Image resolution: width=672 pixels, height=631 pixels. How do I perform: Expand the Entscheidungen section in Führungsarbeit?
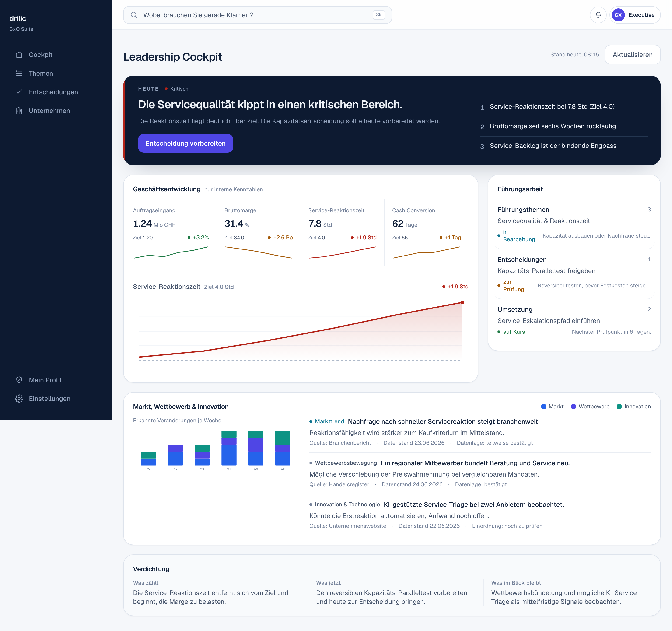[x=574, y=259]
